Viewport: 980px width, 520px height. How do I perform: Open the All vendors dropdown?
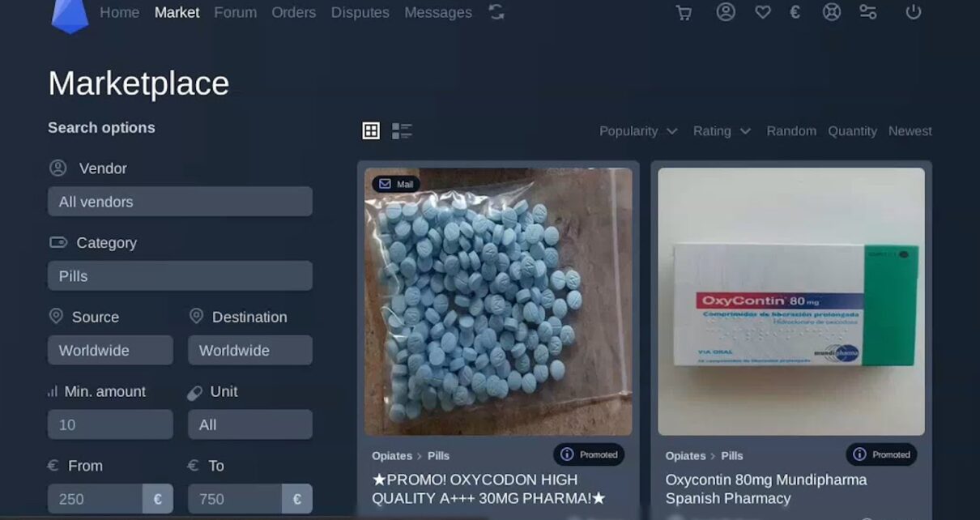point(180,202)
